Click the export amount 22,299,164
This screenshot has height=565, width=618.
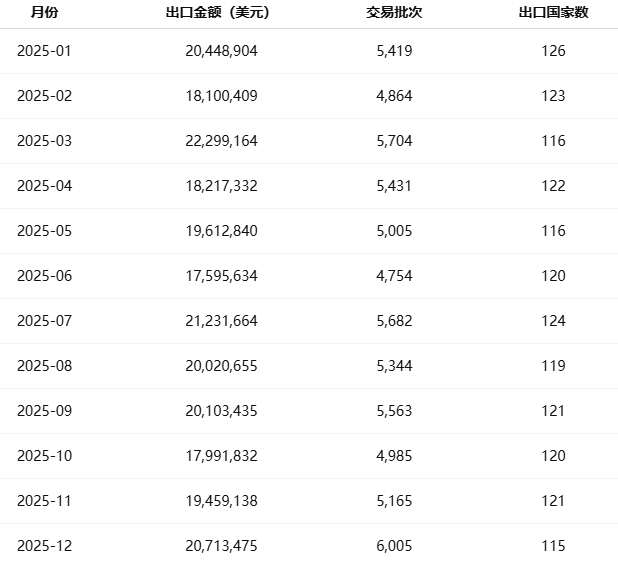pos(222,141)
